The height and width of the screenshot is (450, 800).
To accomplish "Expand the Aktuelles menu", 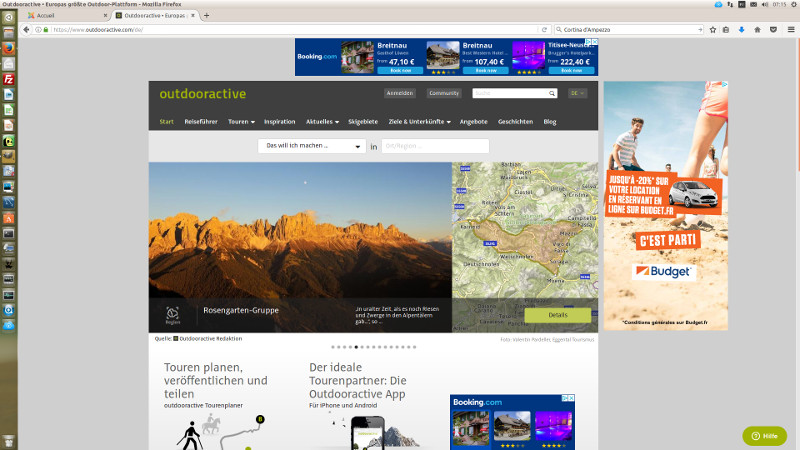I will click(322, 122).
